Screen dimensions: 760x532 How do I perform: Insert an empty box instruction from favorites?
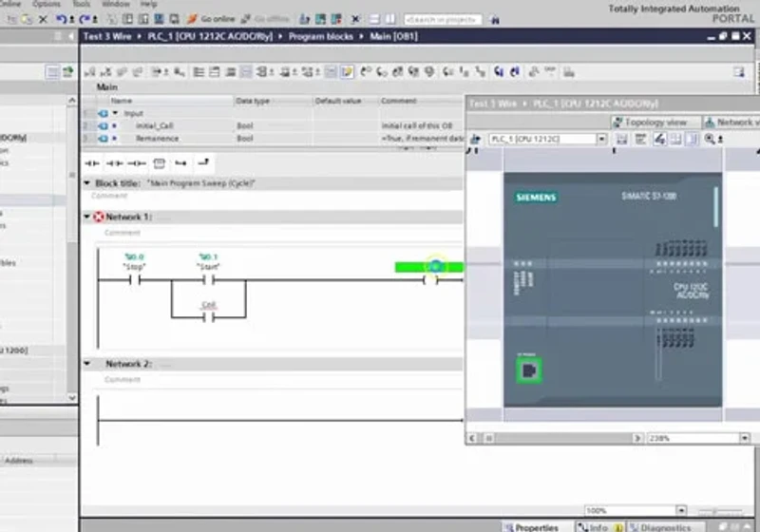(x=159, y=163)
